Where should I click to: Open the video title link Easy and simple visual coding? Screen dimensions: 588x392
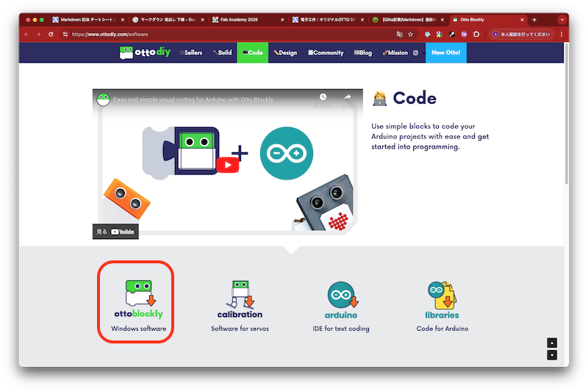click(193, 100)
